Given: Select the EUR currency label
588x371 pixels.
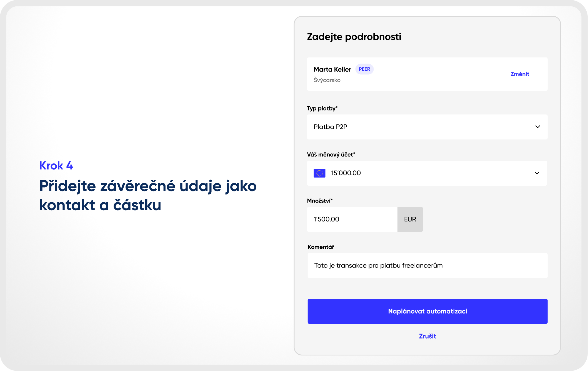Looking at the screenshot, I should (x=410, y=219).
